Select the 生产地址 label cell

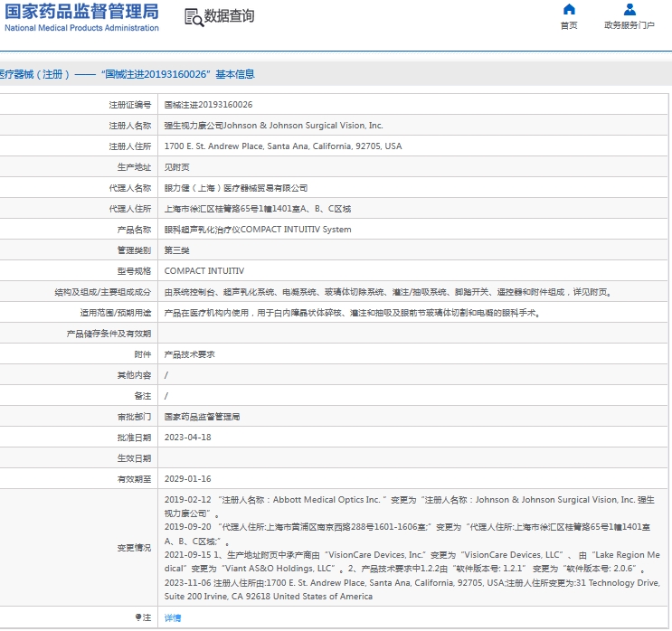(134, 167)
